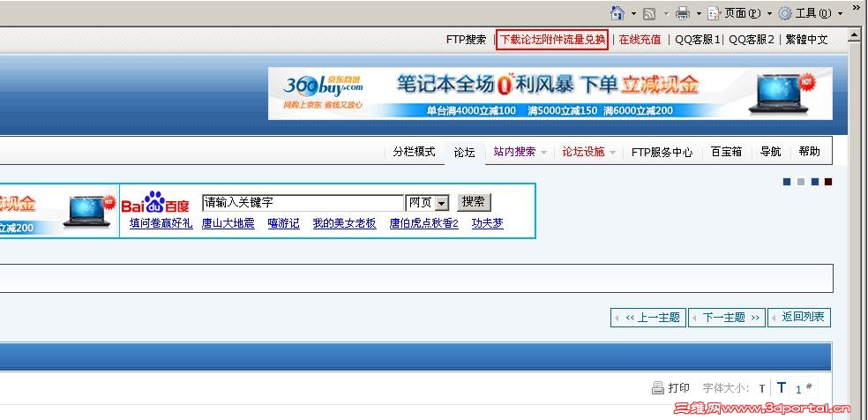Viewport: 868px width, 420px height.
Task: Select the light gray style swatch
Action: 801,182
